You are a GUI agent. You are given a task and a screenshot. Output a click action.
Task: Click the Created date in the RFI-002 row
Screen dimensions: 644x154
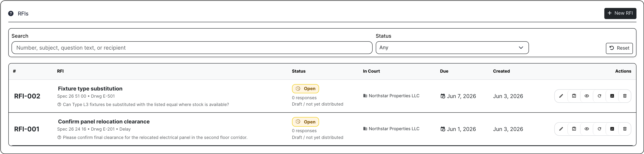point(508,96)
